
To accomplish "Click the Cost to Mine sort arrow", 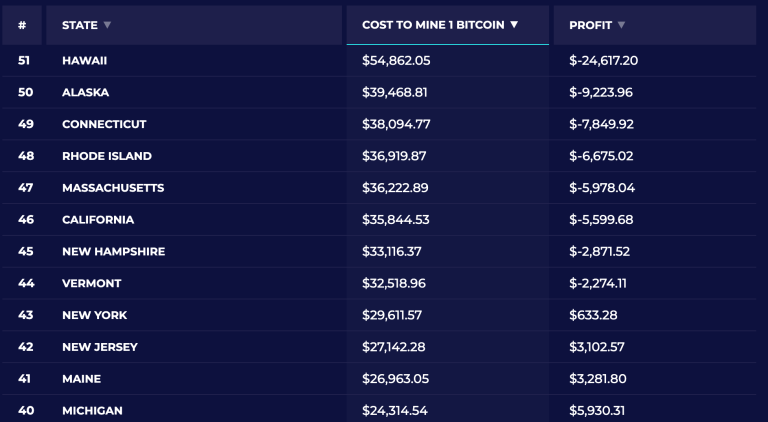I will pyautogui.click(x=514, y=25).
